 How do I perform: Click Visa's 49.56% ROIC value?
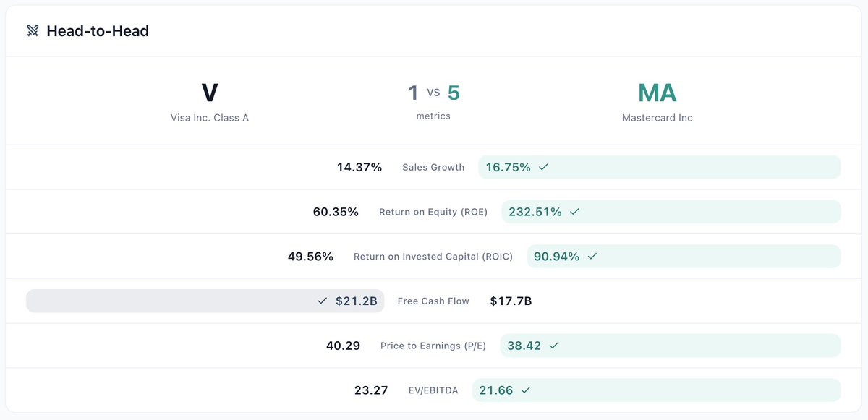pos(310,256)
